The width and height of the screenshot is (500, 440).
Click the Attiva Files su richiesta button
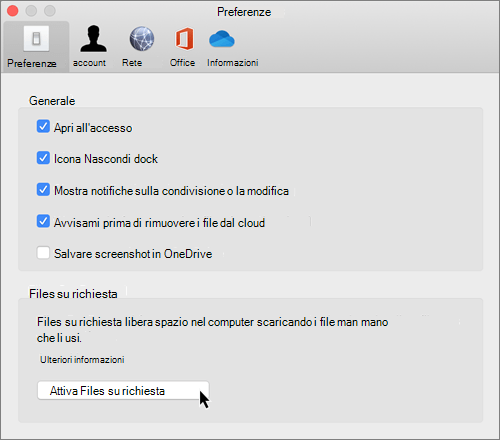click(x=123, y=390)
